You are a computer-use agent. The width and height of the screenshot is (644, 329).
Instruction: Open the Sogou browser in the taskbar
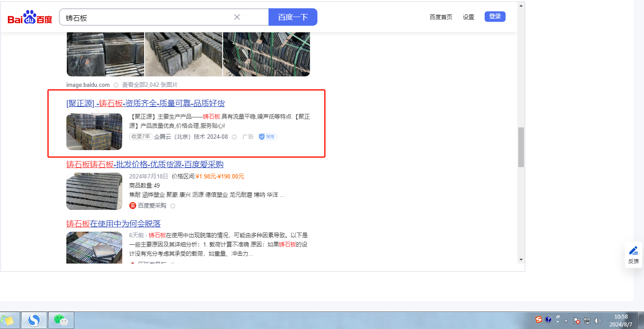click(34, 321)
